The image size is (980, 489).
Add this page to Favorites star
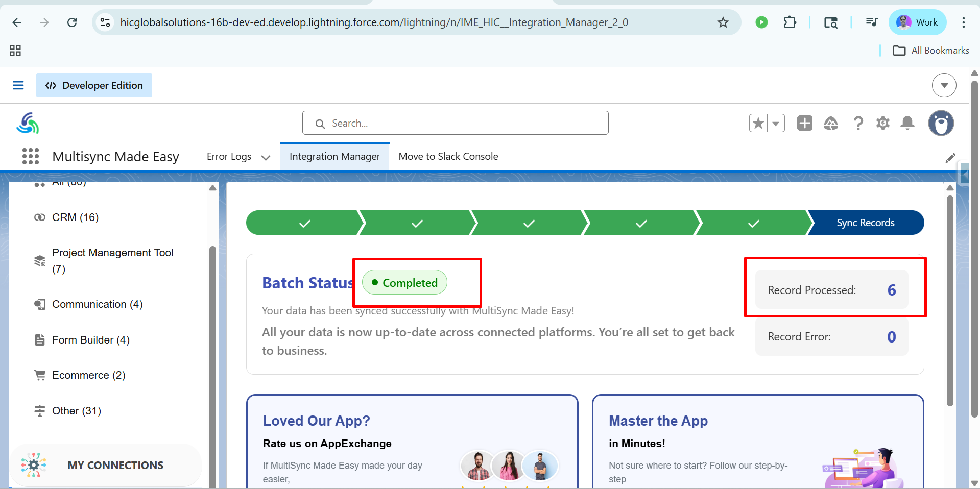[758, 123]
